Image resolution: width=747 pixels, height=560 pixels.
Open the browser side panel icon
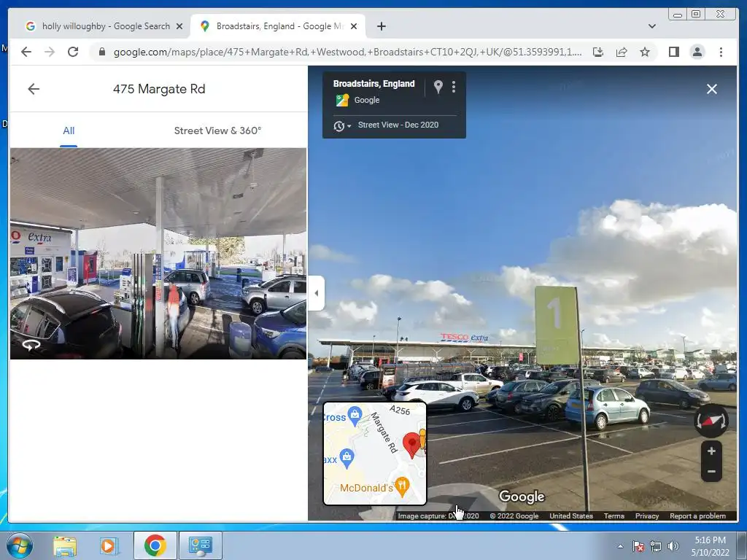[x=673, y=52]
